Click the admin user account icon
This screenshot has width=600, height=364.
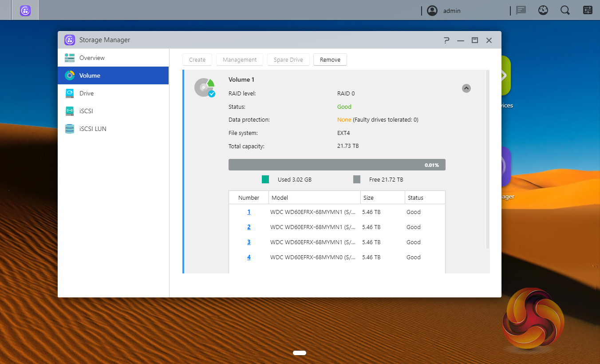[x=432, y=11]
